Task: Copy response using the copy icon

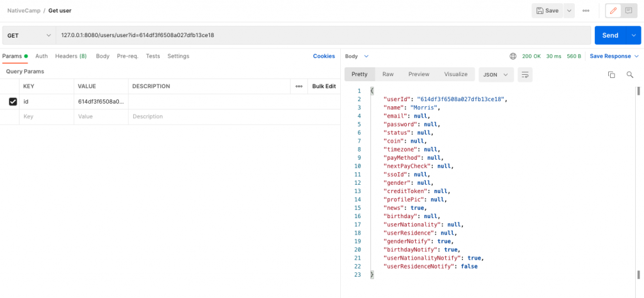Action: tap(611, 75)
